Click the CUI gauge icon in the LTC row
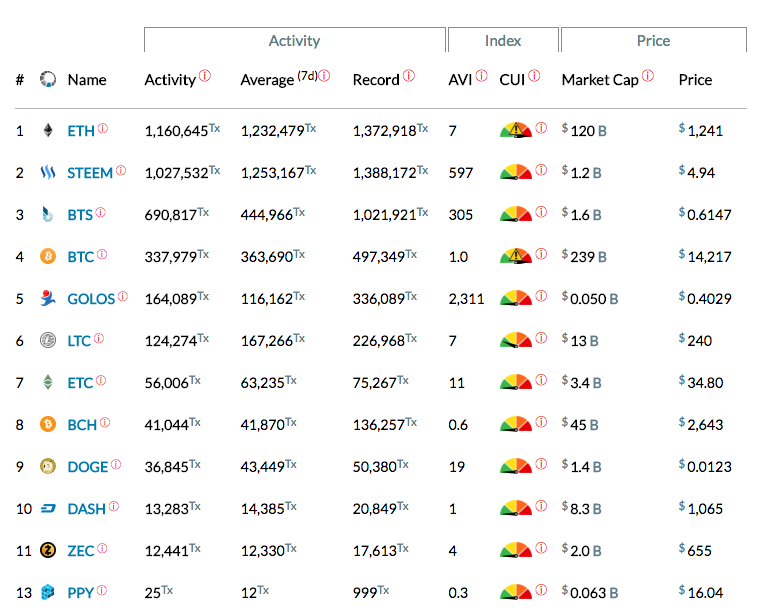This screenshot has width=762, height=613. (x=516, y=340)
